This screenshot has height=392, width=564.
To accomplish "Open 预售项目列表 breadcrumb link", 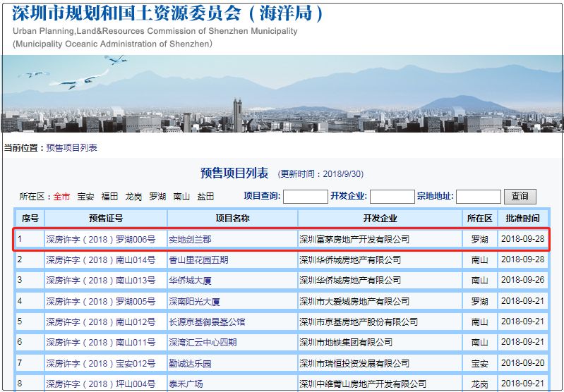I will tap(71, 147).
